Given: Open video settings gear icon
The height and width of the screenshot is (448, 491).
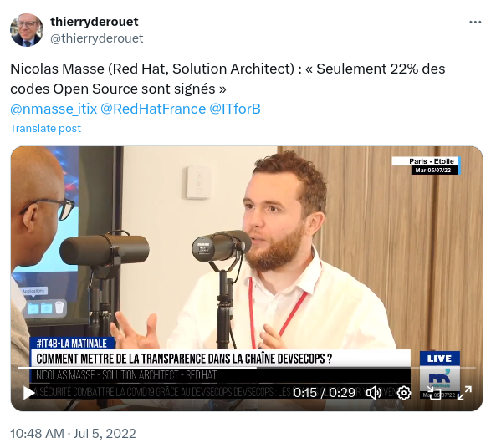Looking at the screenshot, I should point(404,392).
